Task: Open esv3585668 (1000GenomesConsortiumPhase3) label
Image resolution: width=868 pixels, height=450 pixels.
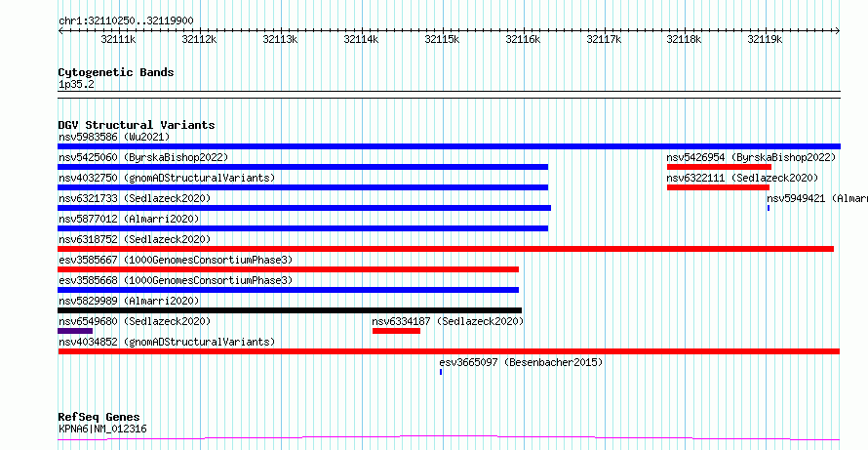Action: point(176,280)
